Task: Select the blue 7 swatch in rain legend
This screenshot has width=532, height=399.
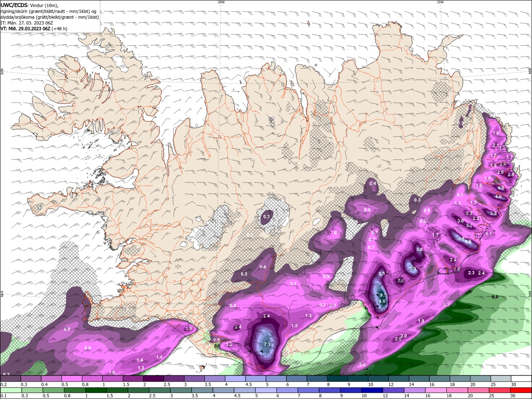Action: [308, 390]
